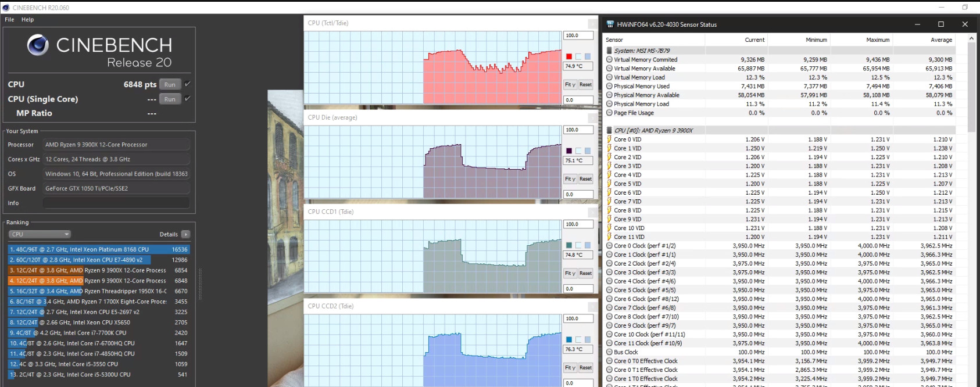Click Virtual Memory Committed sensor icon
The width and height of the screenshot is (980, 387).
pyautogui.click(x=609, y=59)
